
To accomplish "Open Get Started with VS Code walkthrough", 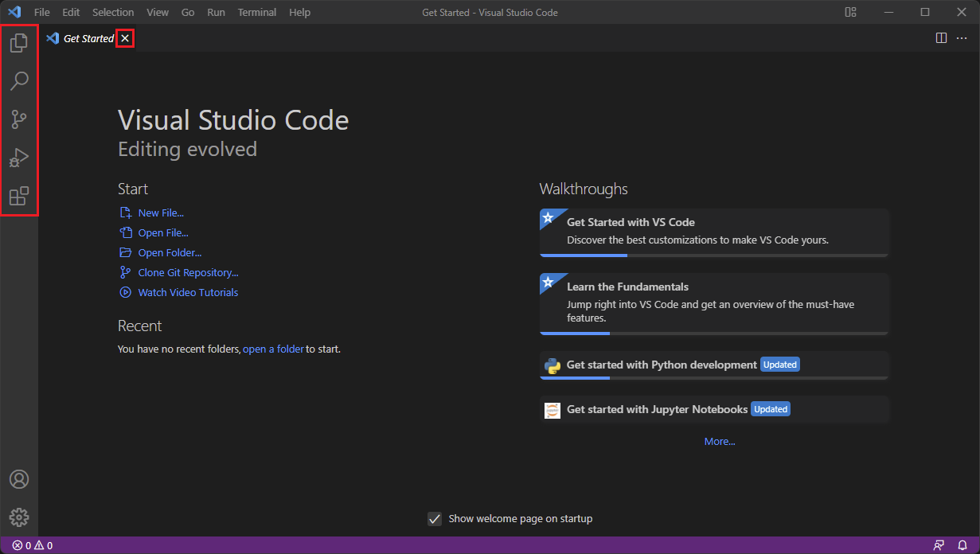I will pyautogui.click(x=714, y=232).
